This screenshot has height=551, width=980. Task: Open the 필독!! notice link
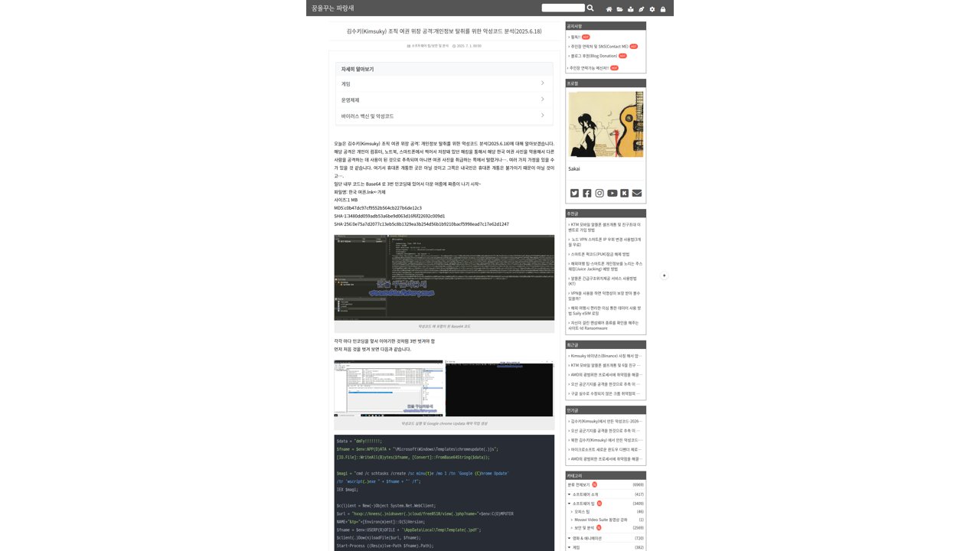[576, 37]
